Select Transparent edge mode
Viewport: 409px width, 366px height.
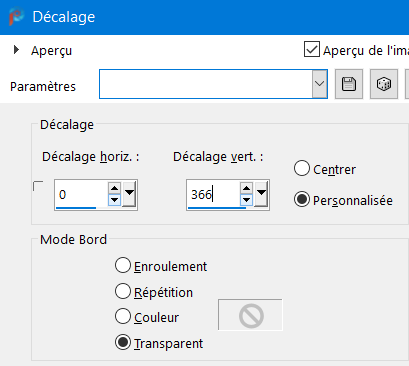pyautogui.click(x=123, y=342)
